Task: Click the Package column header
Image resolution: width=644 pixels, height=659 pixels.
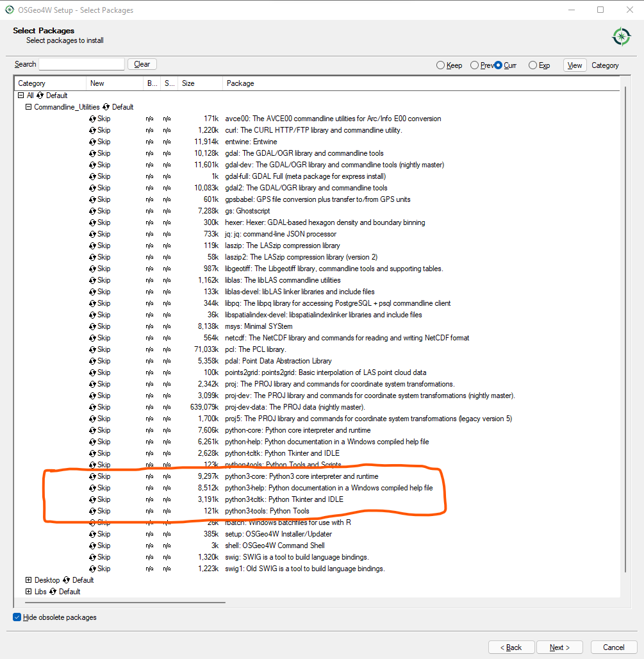Action: [422, 83]
